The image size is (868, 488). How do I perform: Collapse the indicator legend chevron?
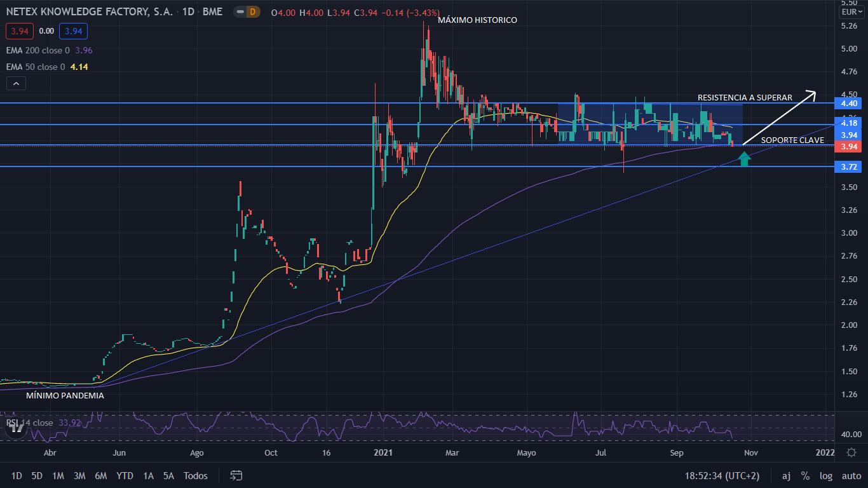click(17, 83)
